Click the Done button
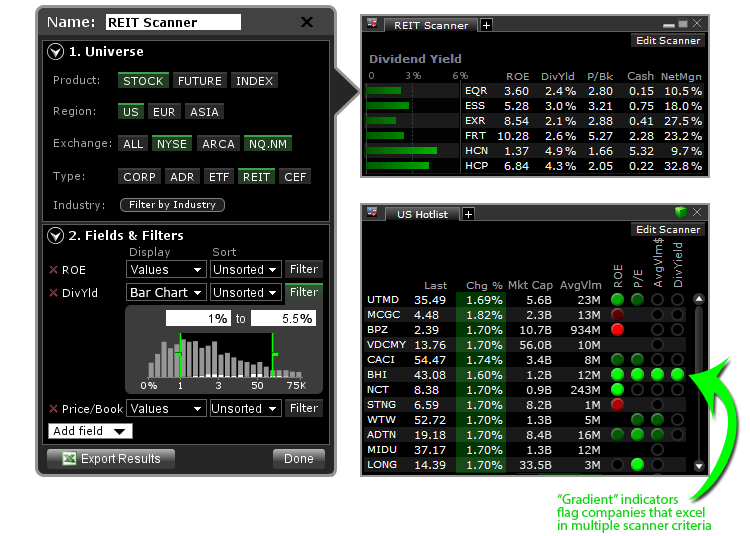Viewport: 750px width, 536px height. click(x=298, y=459)
